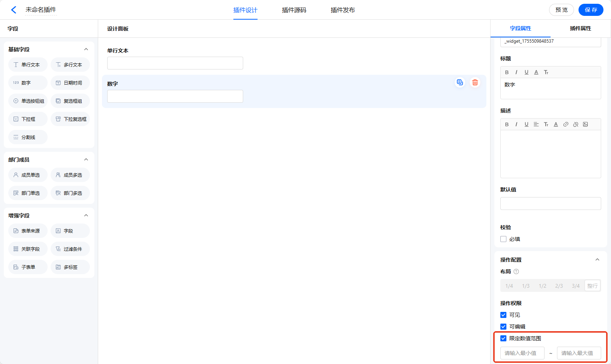Image resolution: width=611 pixels, height=364 pixels.
Task: Enable the 必填 checkbox
Action: point(503,239)
